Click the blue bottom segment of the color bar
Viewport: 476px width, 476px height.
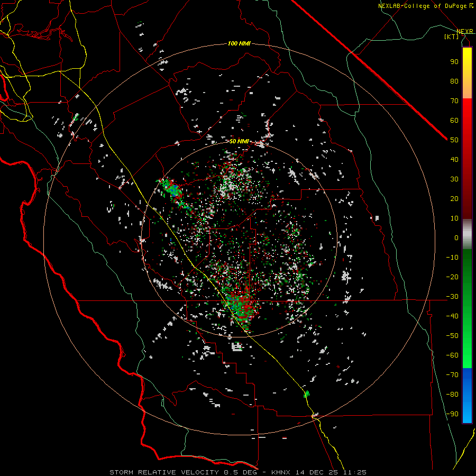point(467,396)
